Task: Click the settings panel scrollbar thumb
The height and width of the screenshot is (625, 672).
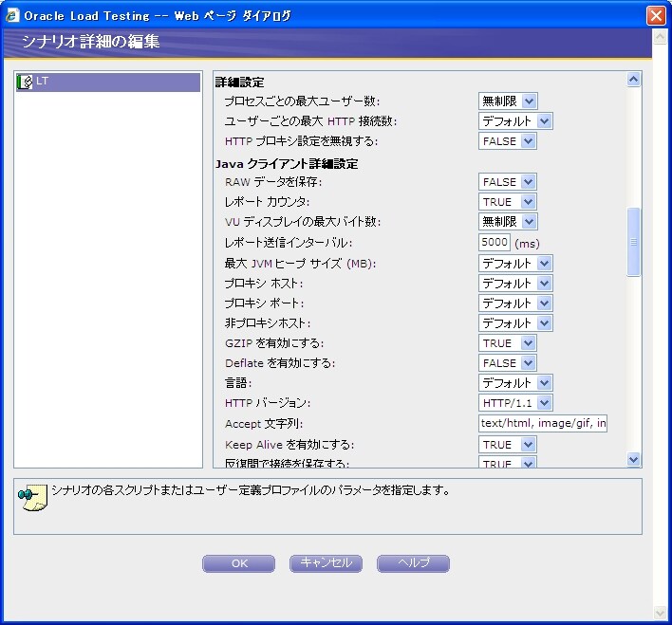Action: [x=633, y=242]
